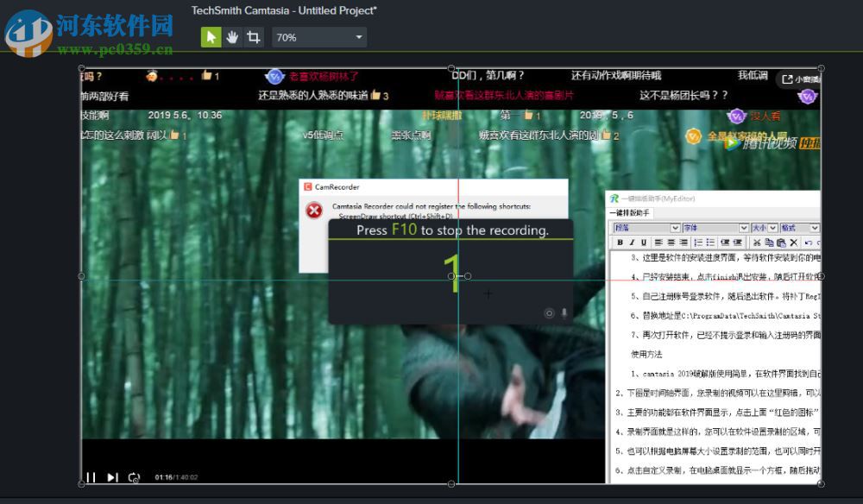This screenshot has height=504, width=863.
Task: Apply italic formatting in MyEditor
Action: [633, 242]
